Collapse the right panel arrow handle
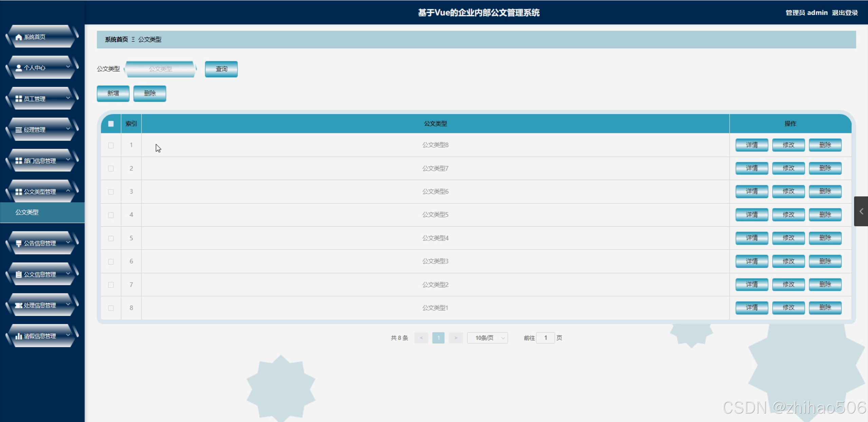 [x=861, y=211]
